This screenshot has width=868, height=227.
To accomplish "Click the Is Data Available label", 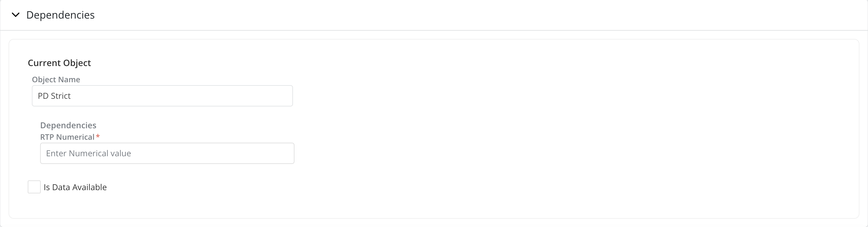I will [x=75, y=187].
